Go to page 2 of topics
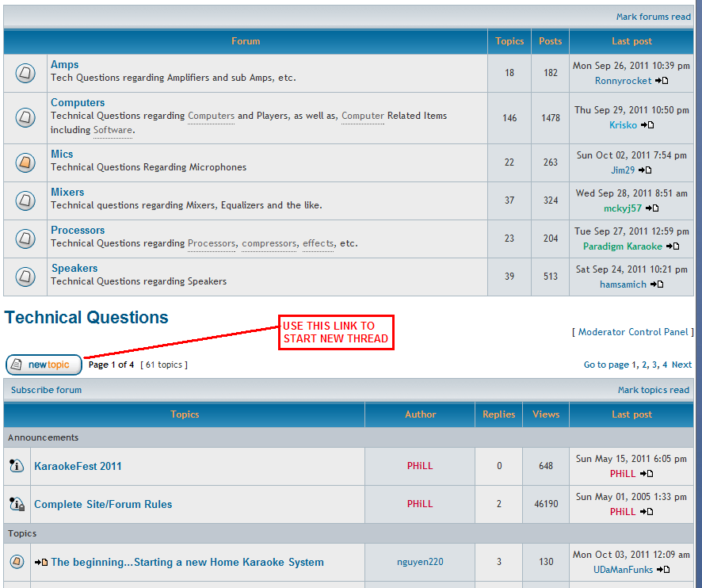The width and height of the screenshot is (702, 588). [x=644, y=365]
